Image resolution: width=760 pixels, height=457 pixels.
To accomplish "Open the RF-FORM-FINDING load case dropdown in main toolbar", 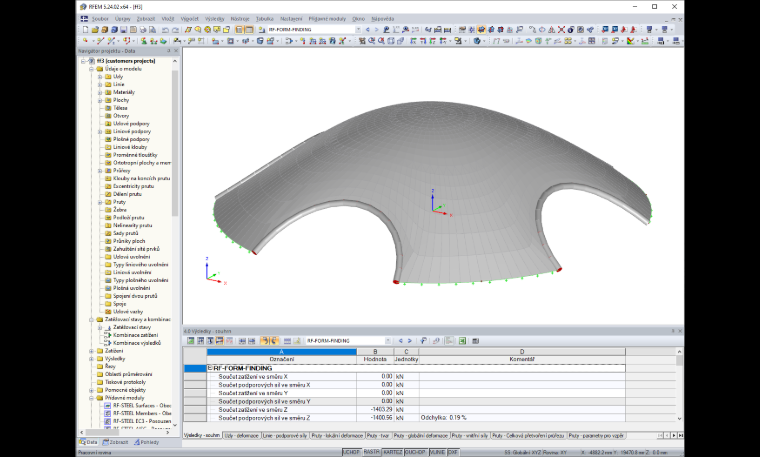I will point(358,30).
